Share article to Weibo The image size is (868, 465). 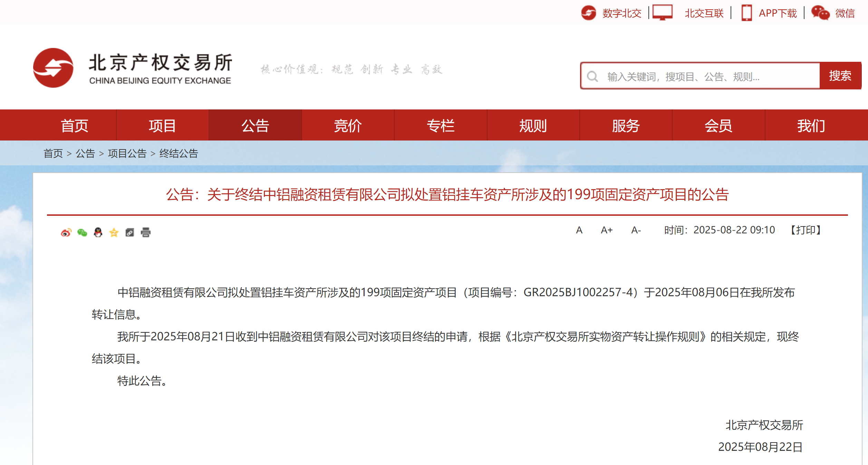[66, 233]
